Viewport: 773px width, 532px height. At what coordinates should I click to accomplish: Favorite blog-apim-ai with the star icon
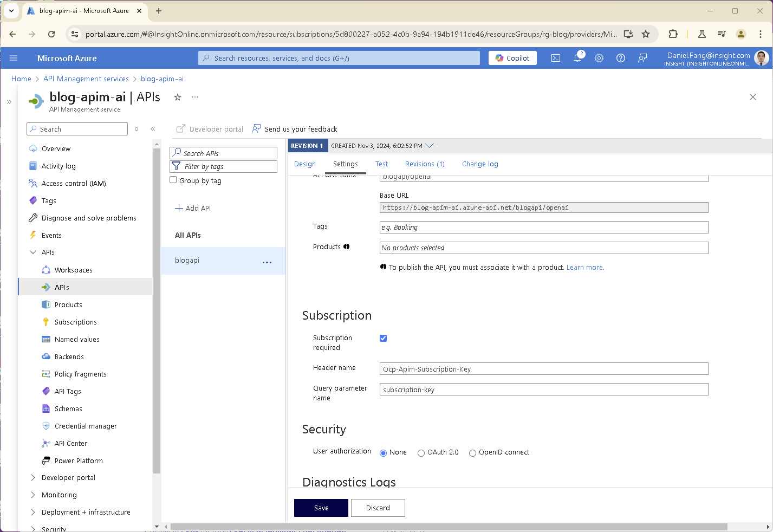click(177, 97)
